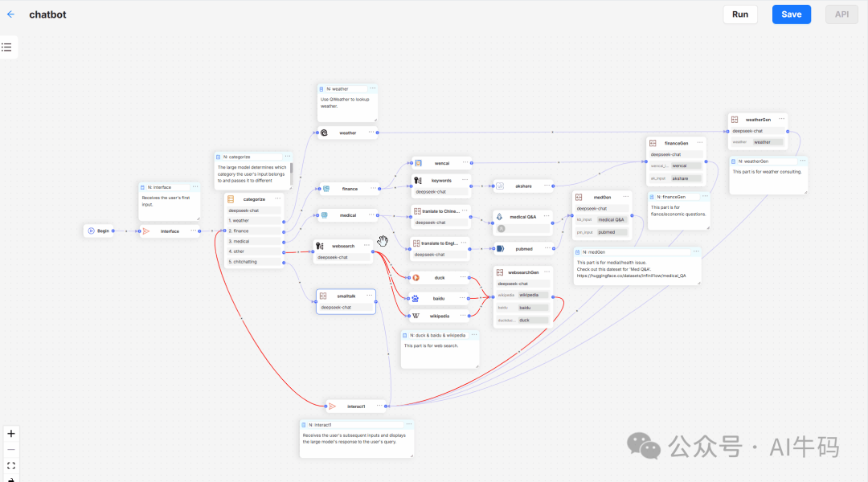Click the chatbot title text
This screenshot has height=482, width=868.
[47, 14]
